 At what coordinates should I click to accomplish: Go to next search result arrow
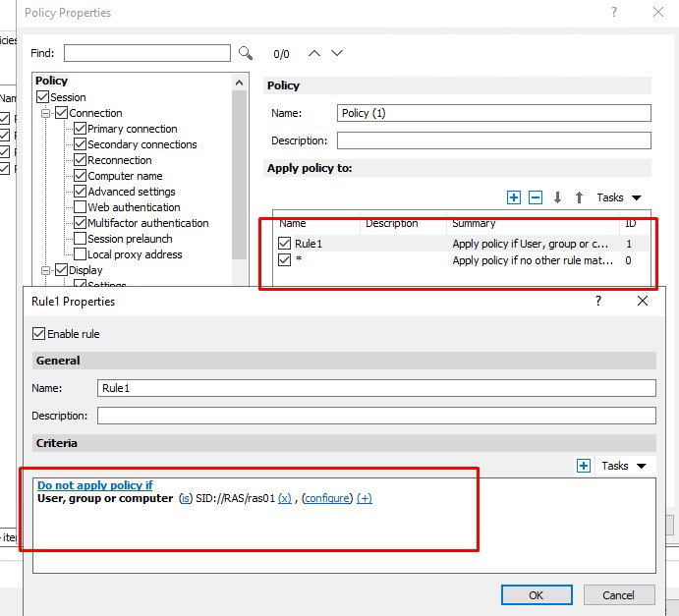337,53
